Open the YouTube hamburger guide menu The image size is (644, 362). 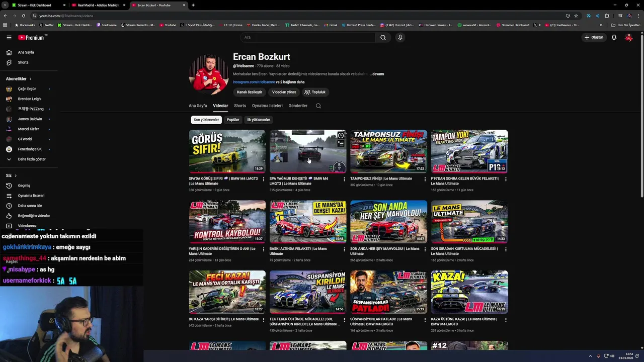[x=9, y=37]
